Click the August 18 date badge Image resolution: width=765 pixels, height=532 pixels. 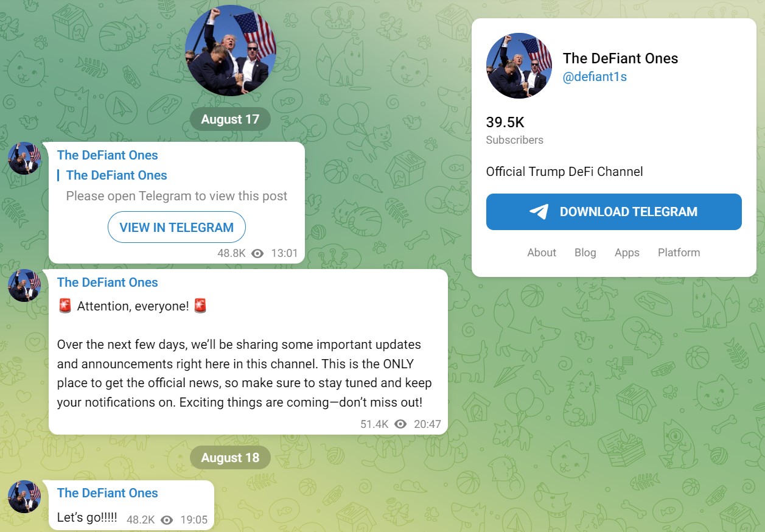pos(230,458)
